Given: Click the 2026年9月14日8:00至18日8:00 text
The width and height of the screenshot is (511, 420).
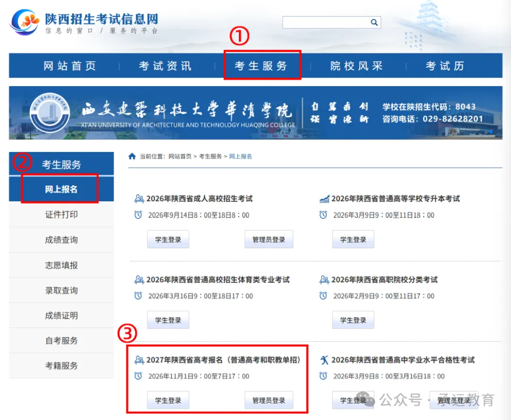Looking at the screenshot, I should (x=199, y=215).
